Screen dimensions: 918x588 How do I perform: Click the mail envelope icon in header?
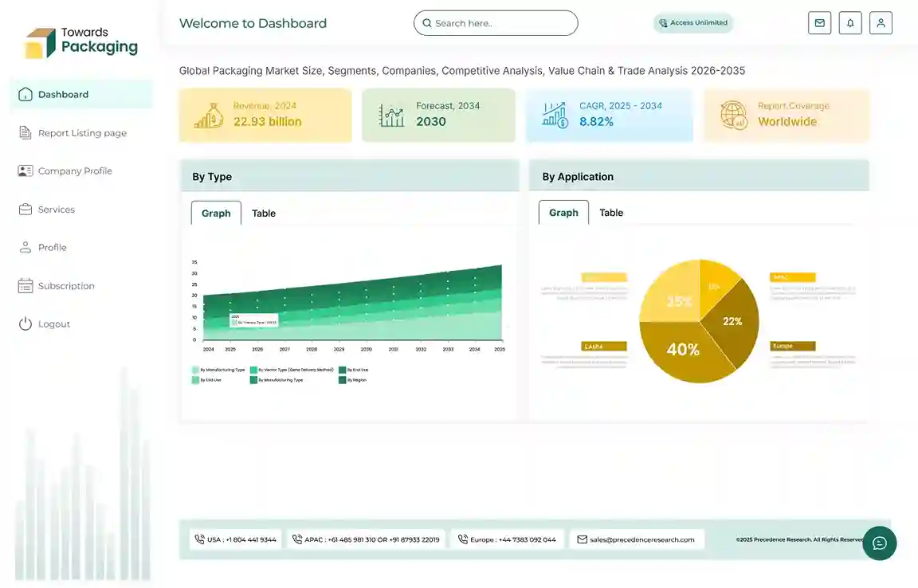pos(819,23)
